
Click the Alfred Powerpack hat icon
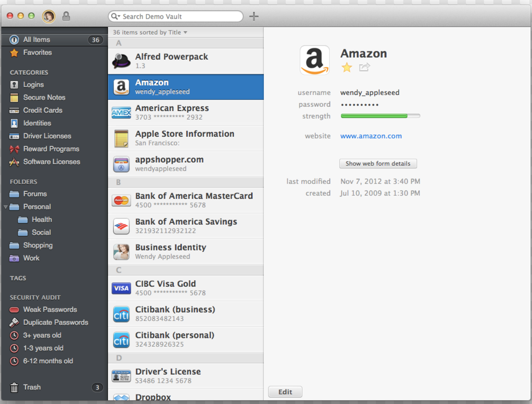[121, 61]
